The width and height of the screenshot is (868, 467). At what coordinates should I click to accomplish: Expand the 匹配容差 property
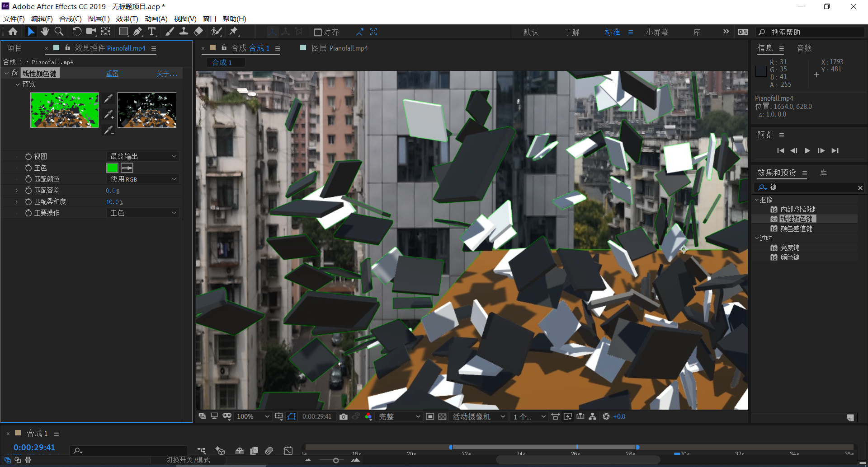point(17,190)
